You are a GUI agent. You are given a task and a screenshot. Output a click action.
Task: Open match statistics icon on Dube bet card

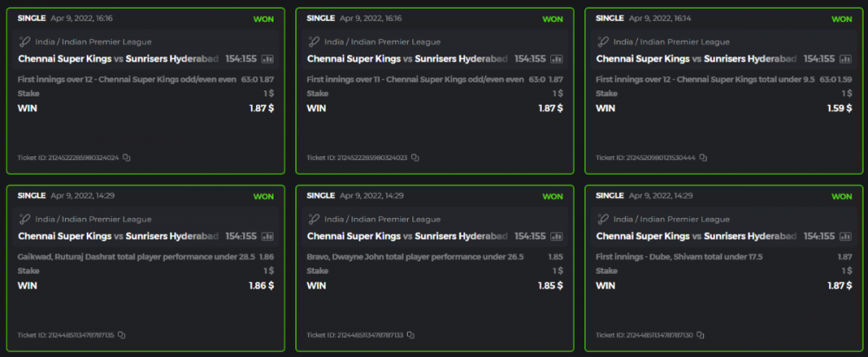[x=845, y=236]
